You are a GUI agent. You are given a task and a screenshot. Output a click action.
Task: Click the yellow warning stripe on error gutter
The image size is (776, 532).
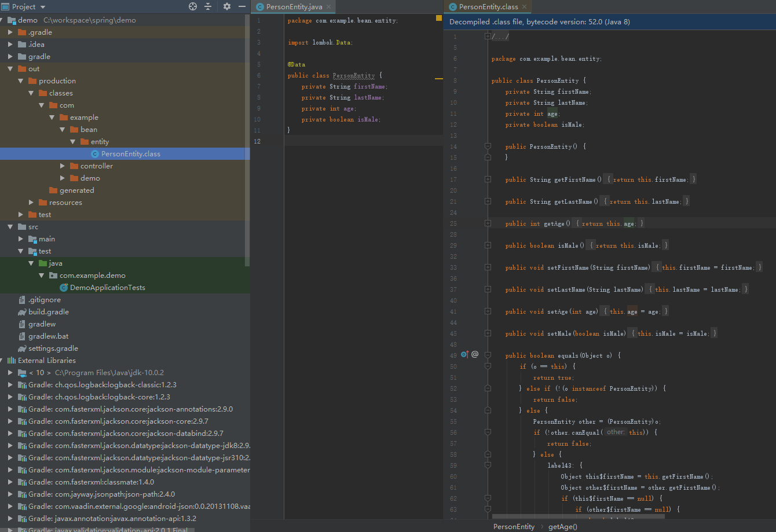[438, 78]
